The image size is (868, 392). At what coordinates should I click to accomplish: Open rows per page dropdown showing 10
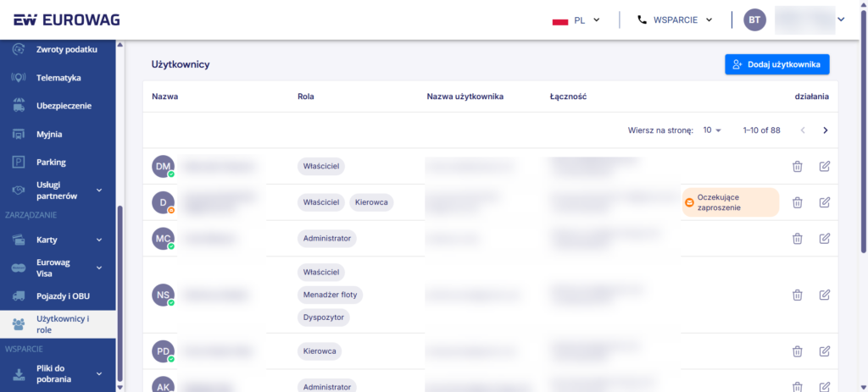click(x=712, y=130)
